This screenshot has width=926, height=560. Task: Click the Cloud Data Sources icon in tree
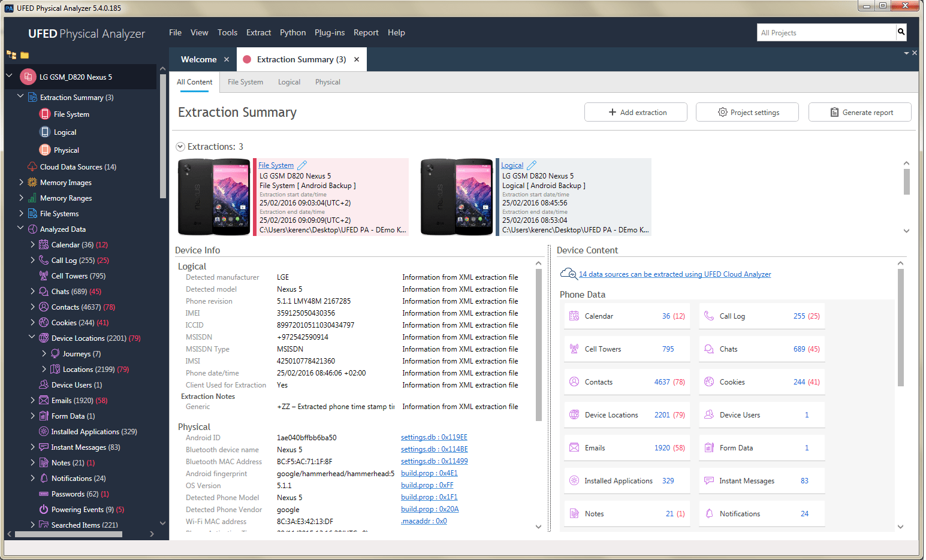click(x=32, y=167)
